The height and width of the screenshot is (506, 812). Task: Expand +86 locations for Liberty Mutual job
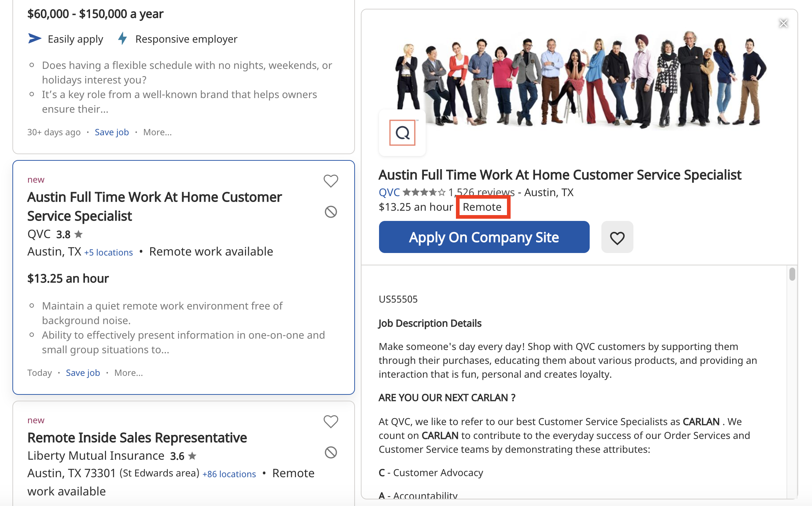pyautogui.click(x=229, y=474)
